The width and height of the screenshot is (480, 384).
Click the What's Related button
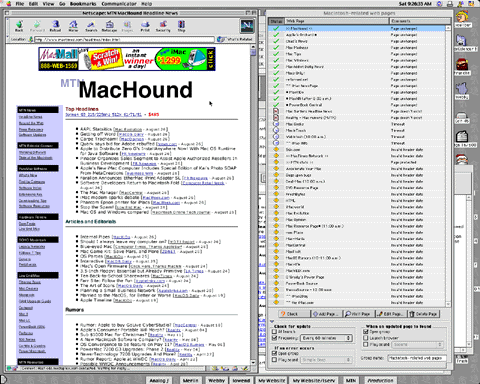(235, 39)
